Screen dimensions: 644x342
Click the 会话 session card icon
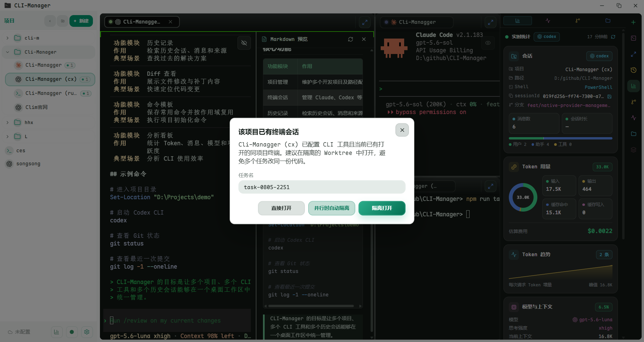(514, 56)
